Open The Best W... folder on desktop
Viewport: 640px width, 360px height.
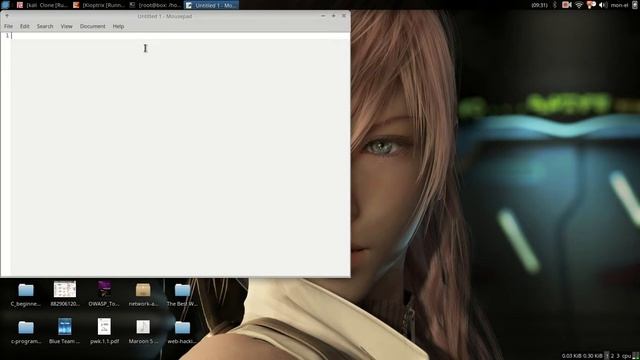tap(182, 294)
